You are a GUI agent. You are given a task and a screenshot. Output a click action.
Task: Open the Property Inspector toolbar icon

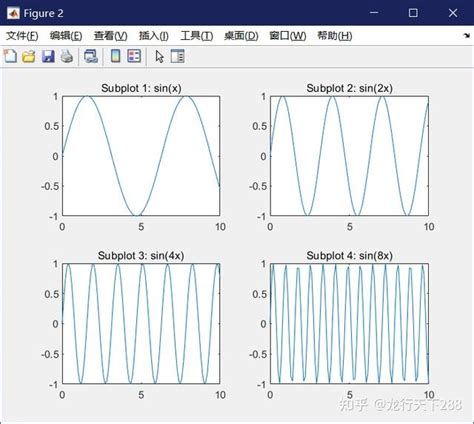pos(177,56)
